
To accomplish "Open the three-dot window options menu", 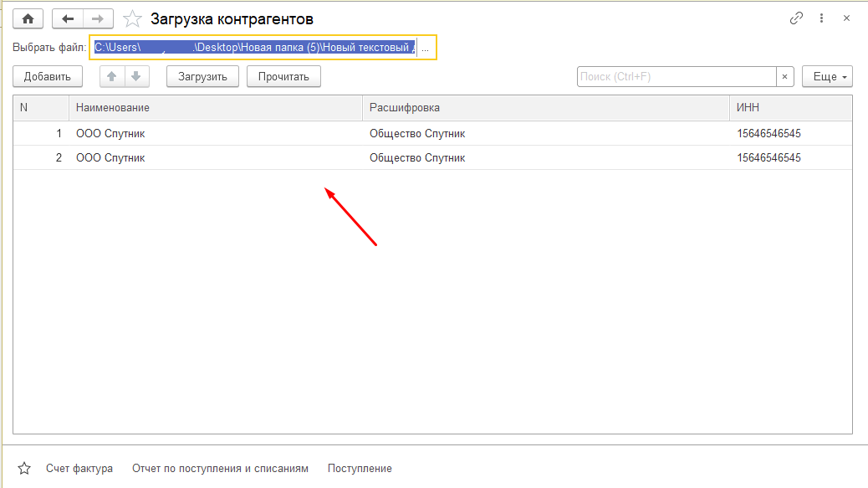I will pos(822,18).
